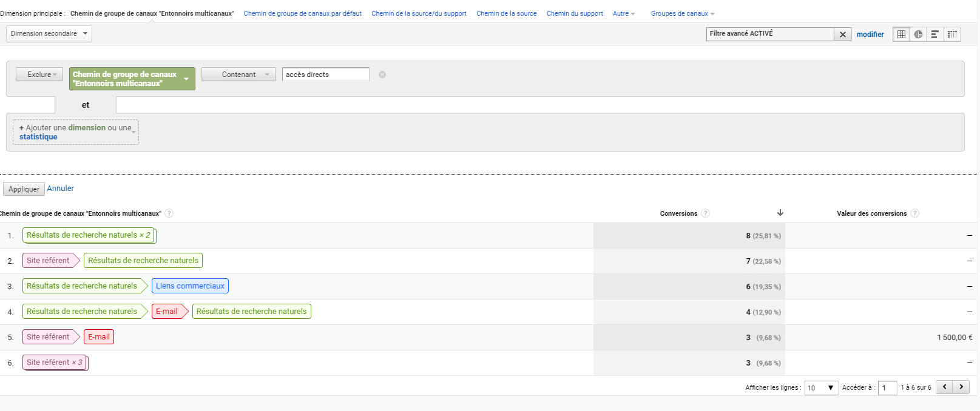Open the Groupes de canaux menu
This screenshot has height=411, width=980.
(x=682, y=13)
